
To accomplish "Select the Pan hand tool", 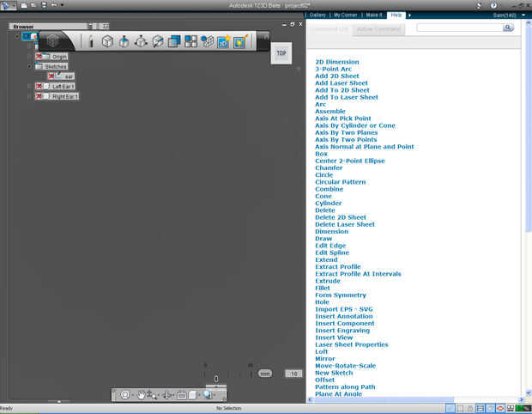I will [x=141, y=394].
